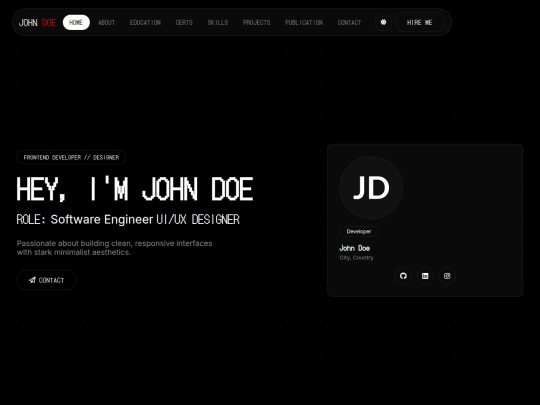Open Contact in the navbar
The height and width of the screenshot is (405, 540).
pyautogui.click(x=349, y=22)
